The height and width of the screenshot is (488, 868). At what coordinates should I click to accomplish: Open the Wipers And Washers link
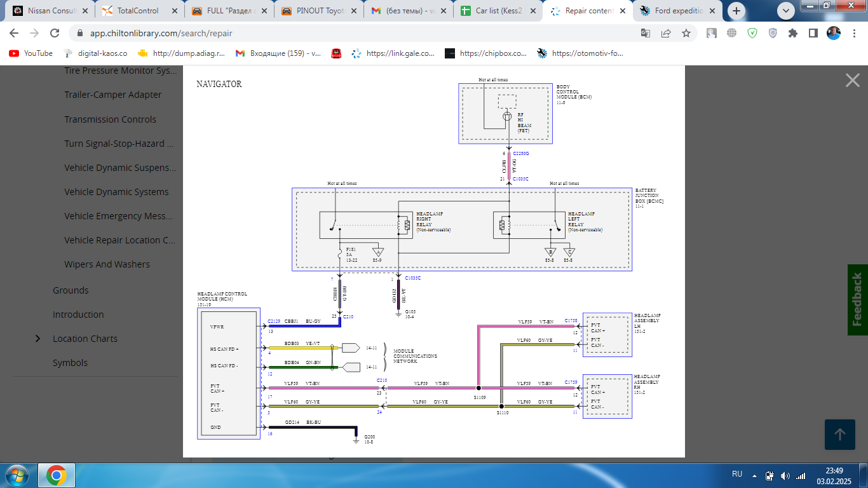[107, 264]
